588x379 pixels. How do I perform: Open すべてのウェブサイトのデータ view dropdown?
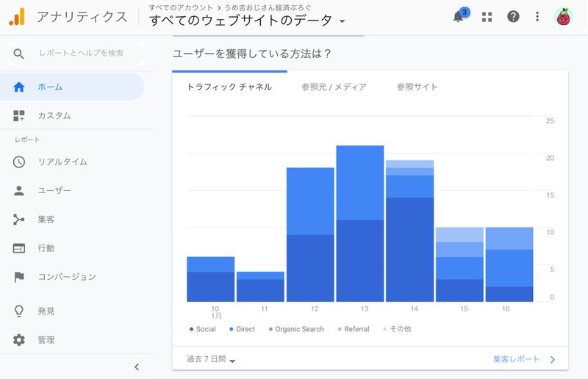[247, 21]
